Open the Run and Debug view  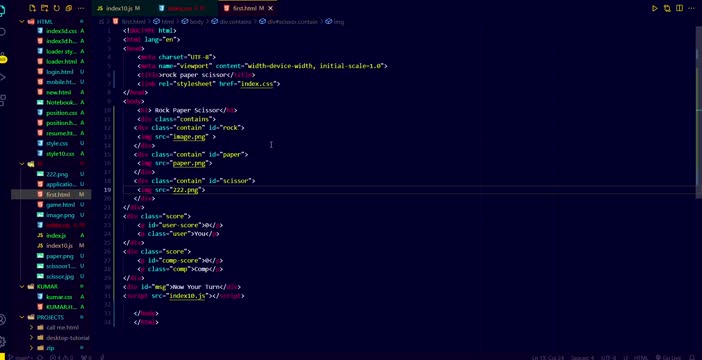(x=3, y=77)
